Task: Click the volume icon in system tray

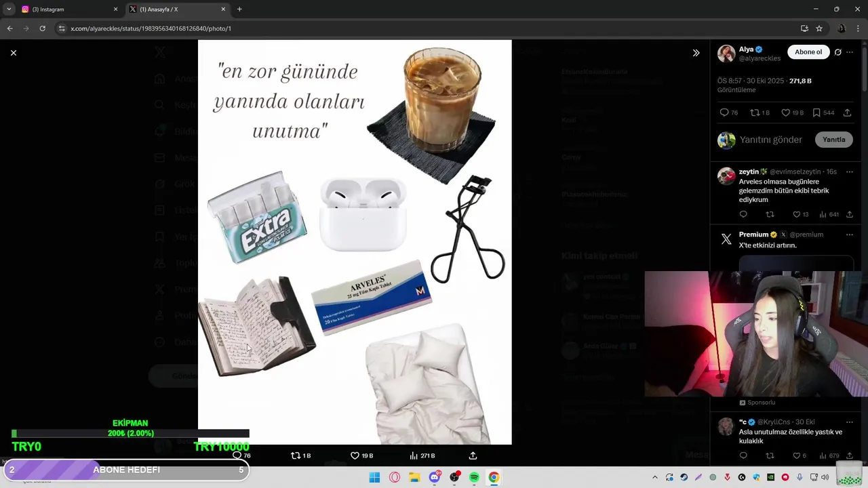Action: click(x=825, y=477)
